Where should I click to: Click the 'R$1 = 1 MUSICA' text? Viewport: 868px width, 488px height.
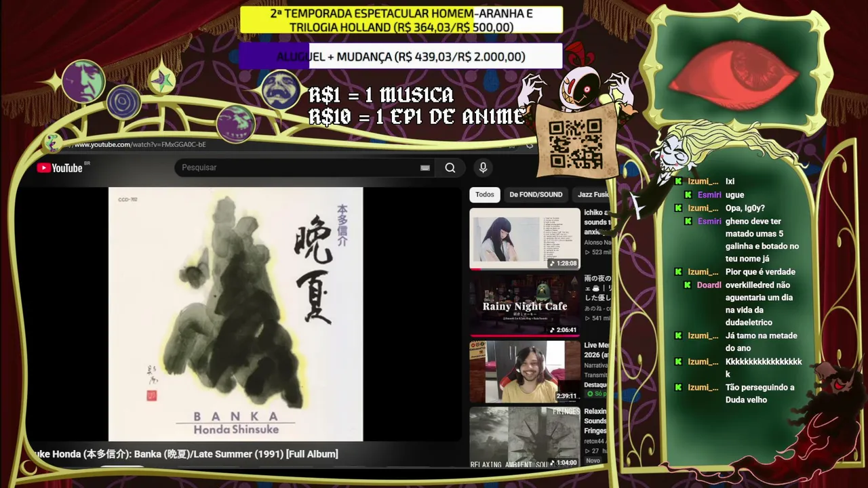pyautogui.click(x=381, y=95)
